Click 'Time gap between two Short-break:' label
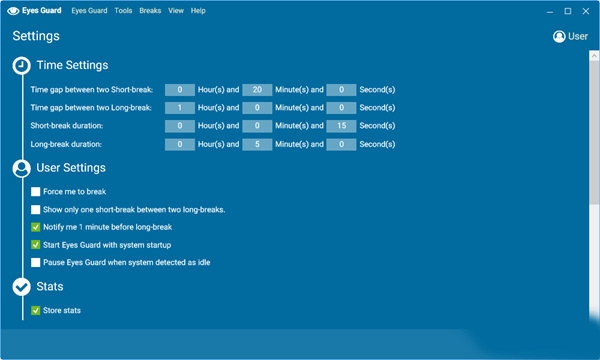 coord(92,90)
